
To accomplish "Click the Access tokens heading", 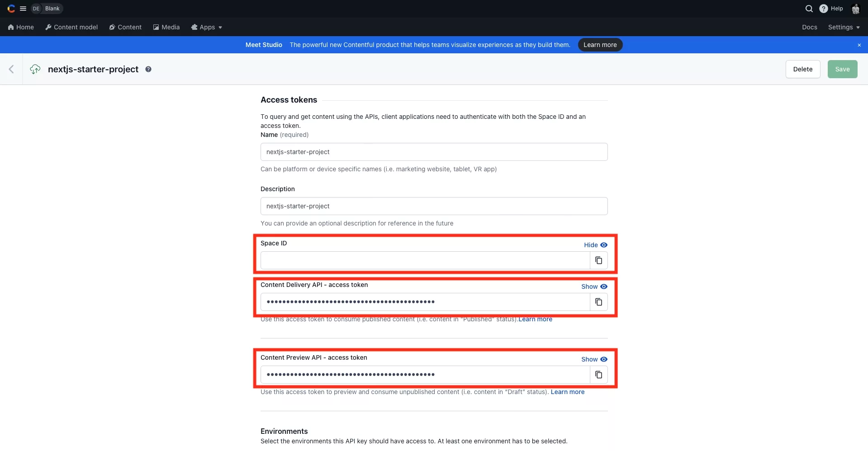I will click(289, 100).
